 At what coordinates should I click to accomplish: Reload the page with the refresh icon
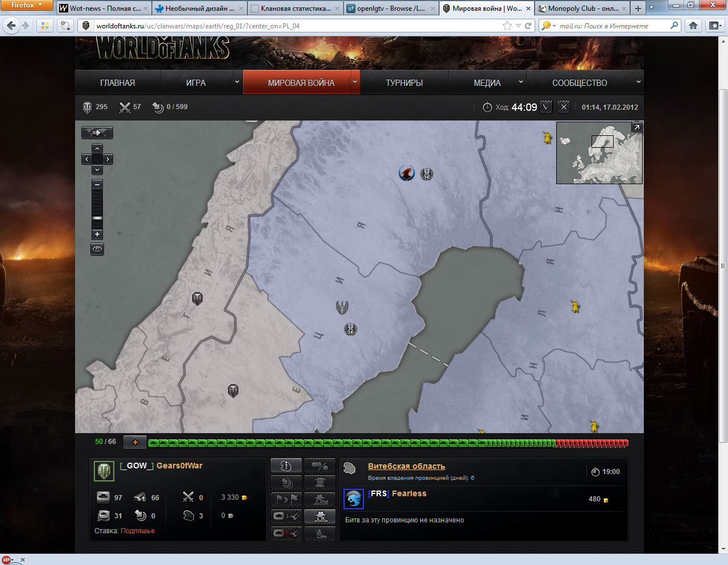pos(528,26)
